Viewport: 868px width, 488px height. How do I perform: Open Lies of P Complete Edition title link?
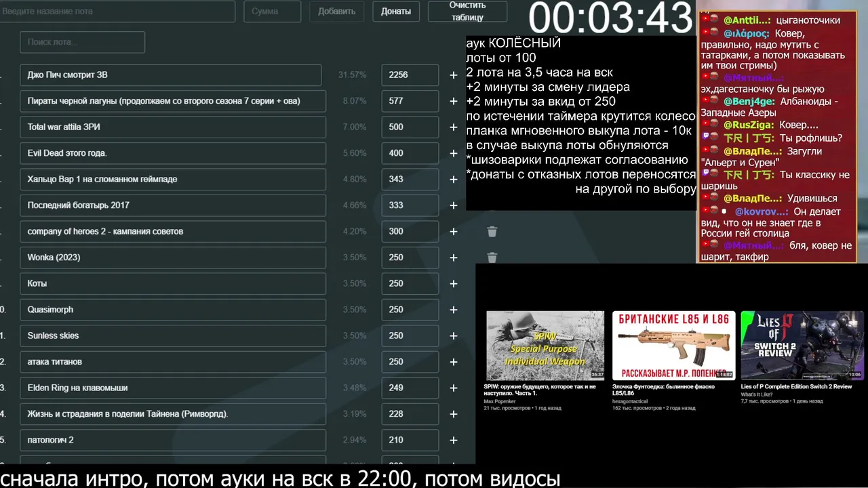[x=796, y=386]
